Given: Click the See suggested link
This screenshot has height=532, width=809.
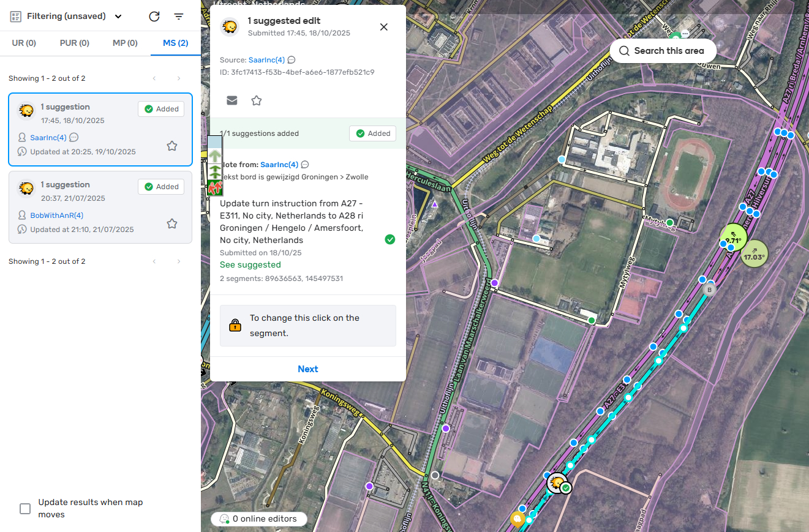Looking at the screenshot, I should (250, 265).
